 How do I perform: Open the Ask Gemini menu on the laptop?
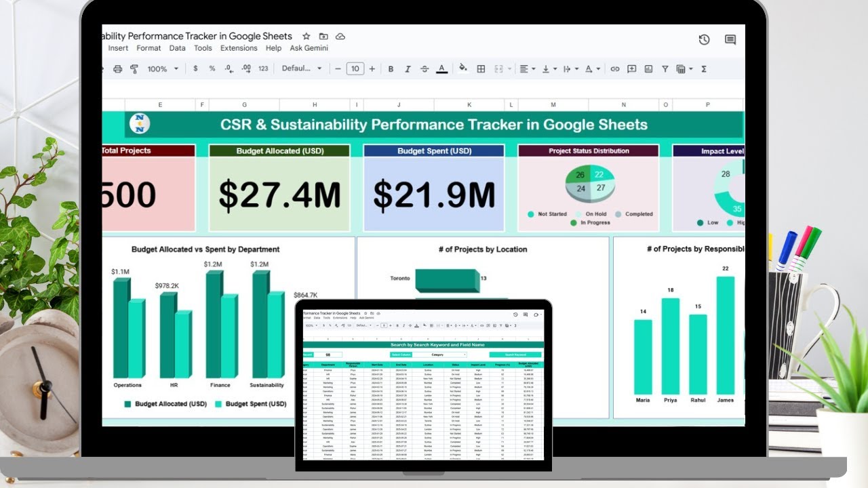tap(309, 48)
